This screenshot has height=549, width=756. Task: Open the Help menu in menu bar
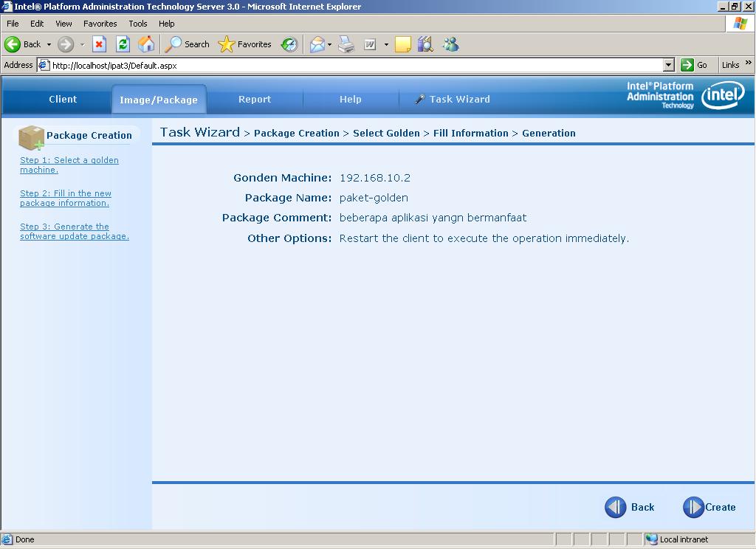pos(166,24)
